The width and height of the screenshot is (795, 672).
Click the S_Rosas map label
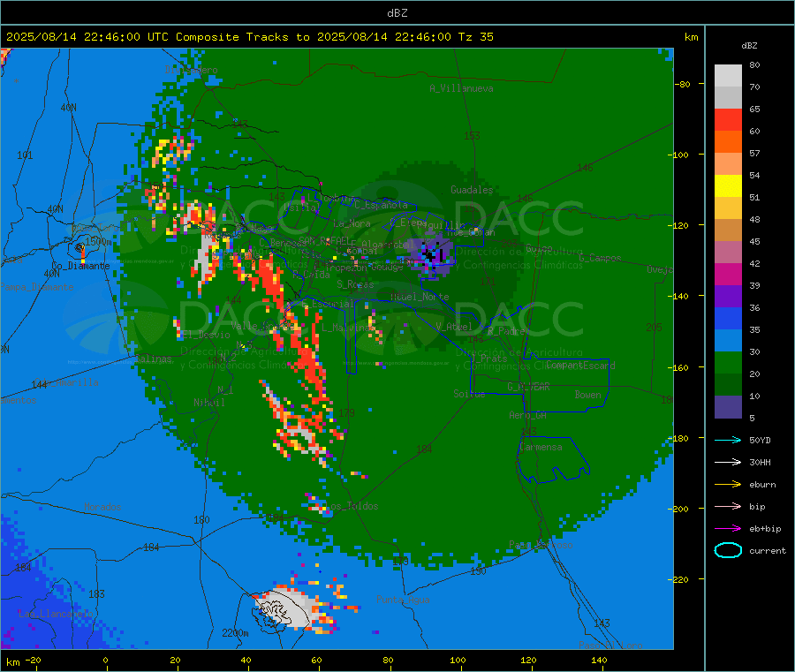355,284
